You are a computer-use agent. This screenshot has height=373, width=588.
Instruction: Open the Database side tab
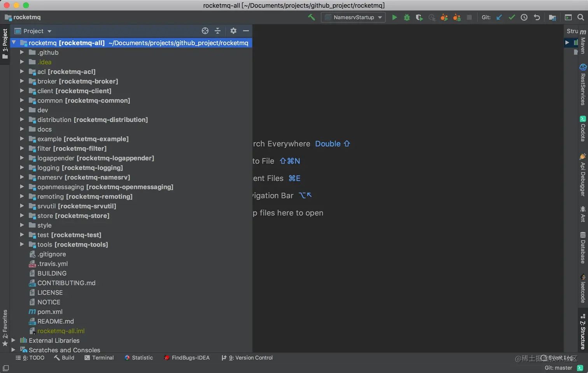click(583, 248)
